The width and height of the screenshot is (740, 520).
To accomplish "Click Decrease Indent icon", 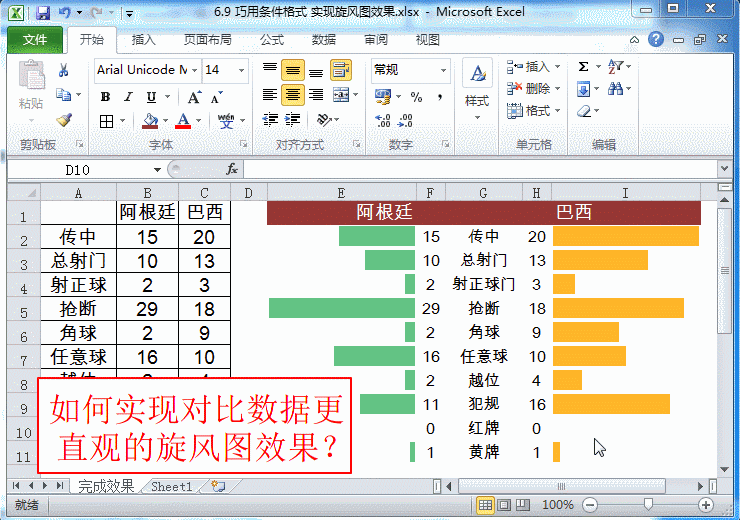I will tap(269, 120).
